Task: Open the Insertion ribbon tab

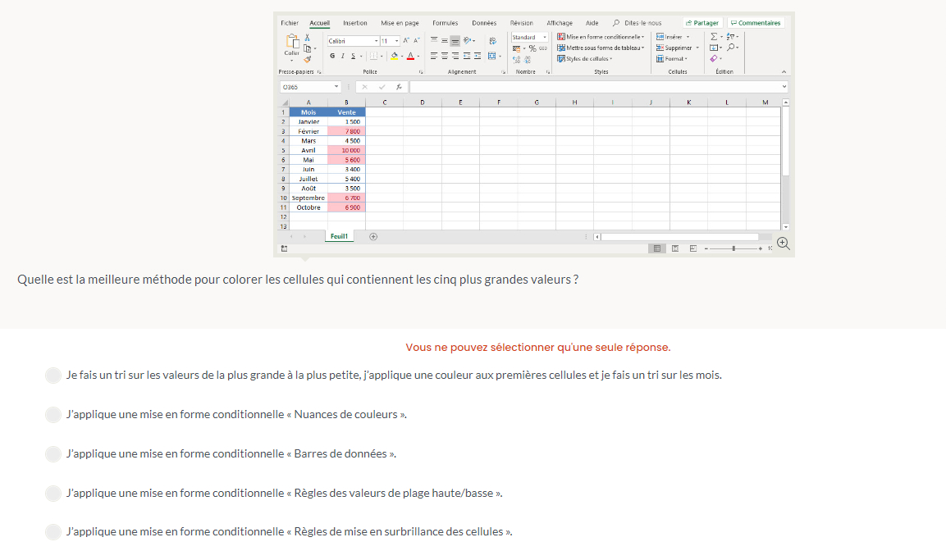Action: [x=354, y=23]
